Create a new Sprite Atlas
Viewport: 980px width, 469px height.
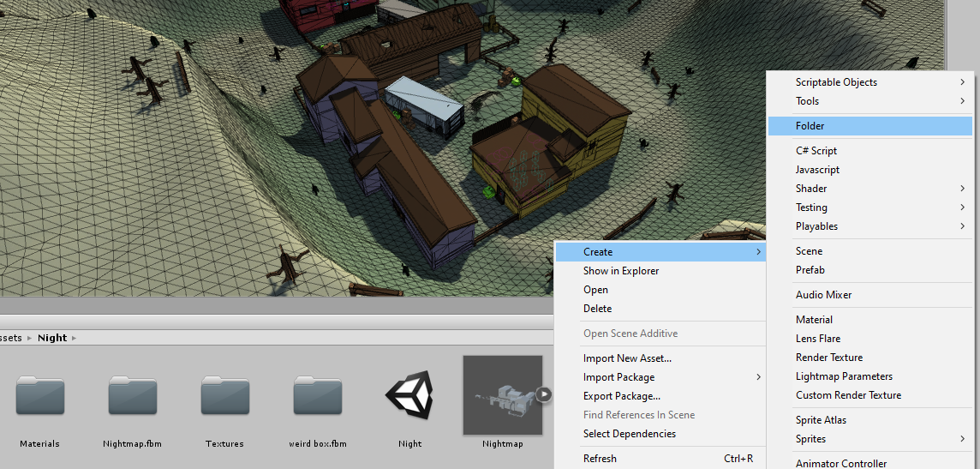pyautogui.click(x=870, y=419)
